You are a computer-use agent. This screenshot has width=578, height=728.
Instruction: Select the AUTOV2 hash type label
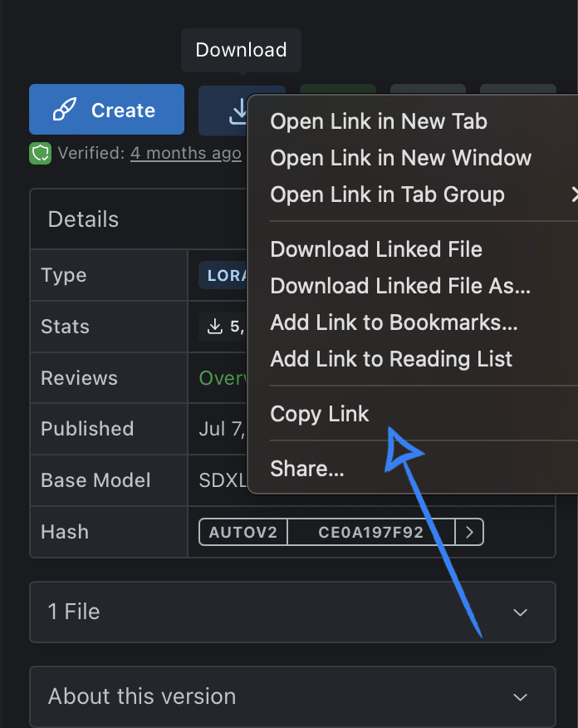243,533
